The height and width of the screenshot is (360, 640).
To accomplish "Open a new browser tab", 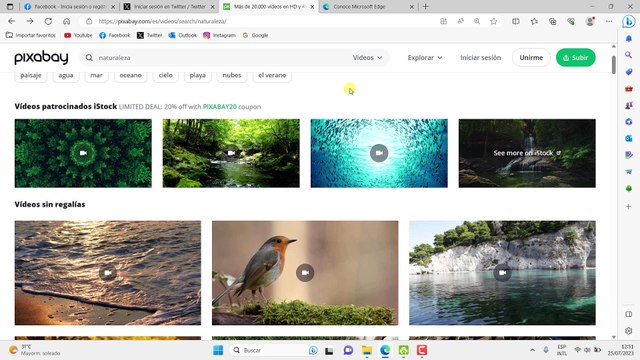I will 425,7.
